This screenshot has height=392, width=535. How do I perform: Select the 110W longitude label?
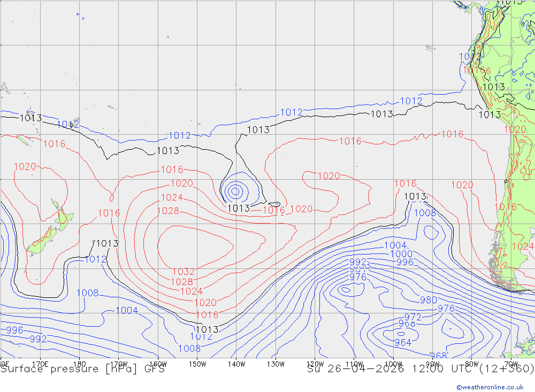pos(354,364)
